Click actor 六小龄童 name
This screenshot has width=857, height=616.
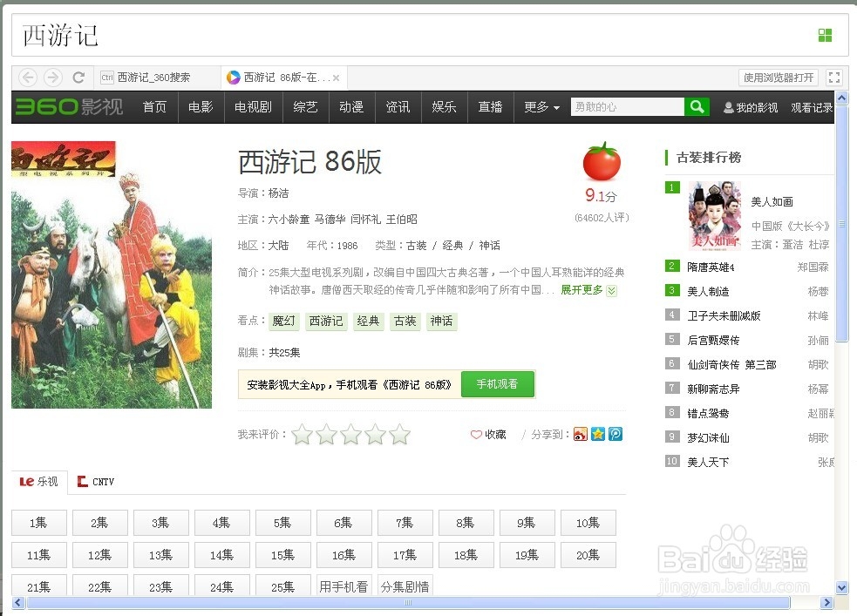(289, 220)
